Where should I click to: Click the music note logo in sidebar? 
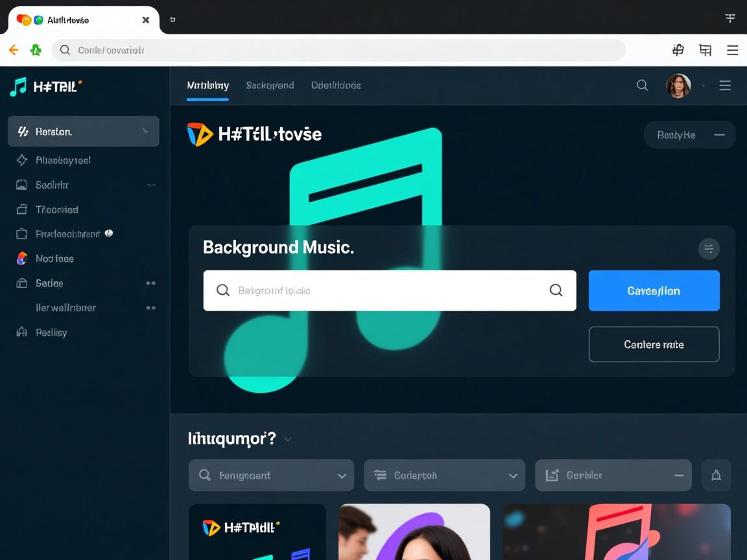18,86
